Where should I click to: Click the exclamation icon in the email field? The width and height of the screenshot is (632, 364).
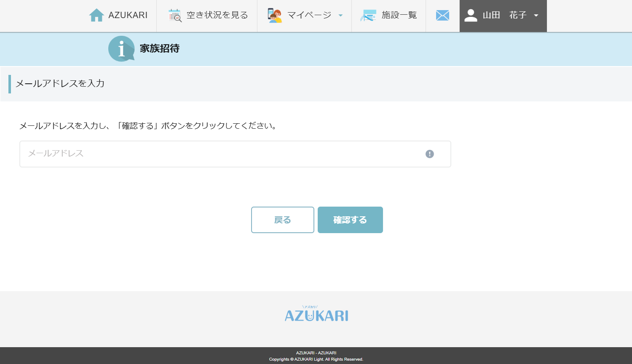pos(429,154)
